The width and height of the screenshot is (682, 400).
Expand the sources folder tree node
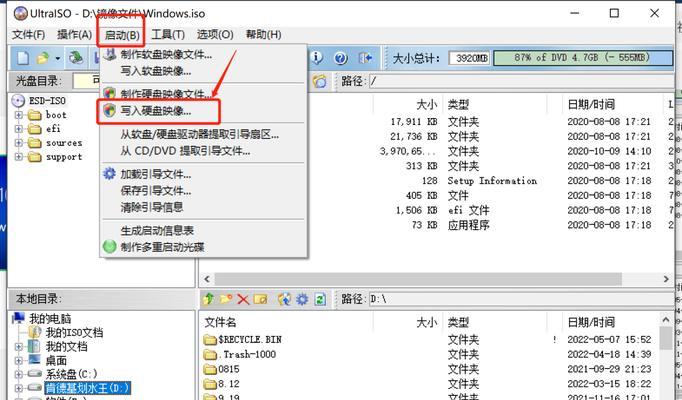[19, 143]
